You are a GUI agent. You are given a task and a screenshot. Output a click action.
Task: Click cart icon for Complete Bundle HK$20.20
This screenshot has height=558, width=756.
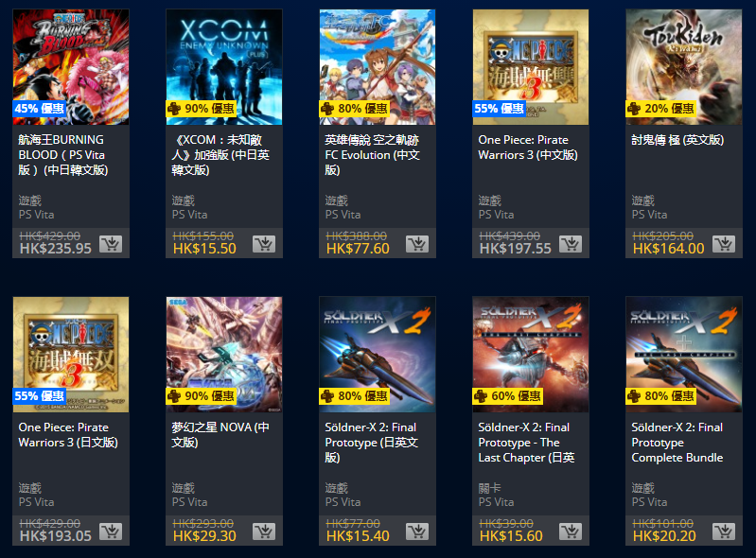(724, 532)
